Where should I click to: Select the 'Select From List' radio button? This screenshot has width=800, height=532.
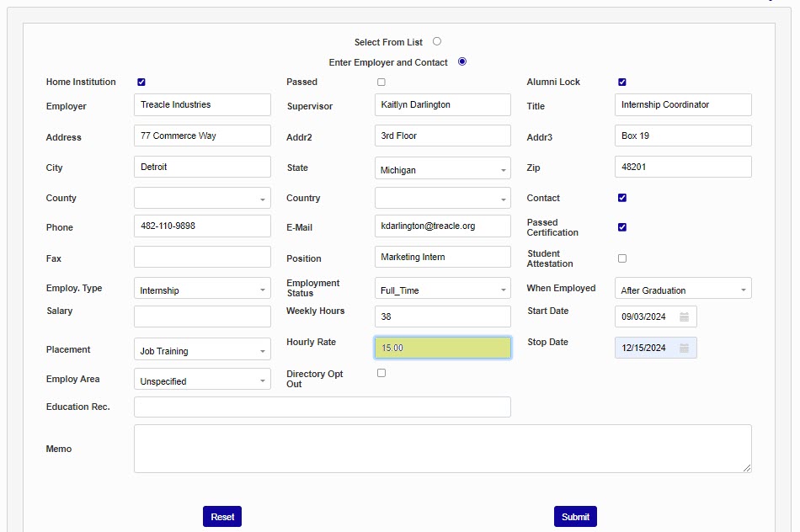437,41
